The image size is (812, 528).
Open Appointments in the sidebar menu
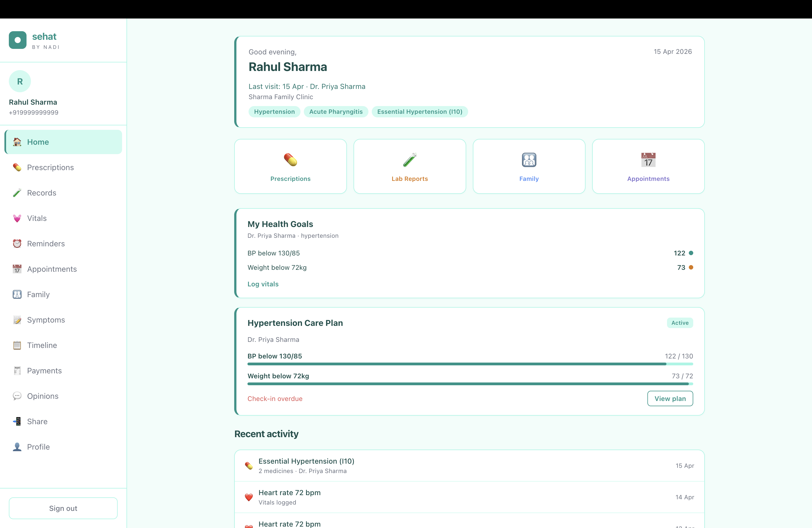point(64,269)
